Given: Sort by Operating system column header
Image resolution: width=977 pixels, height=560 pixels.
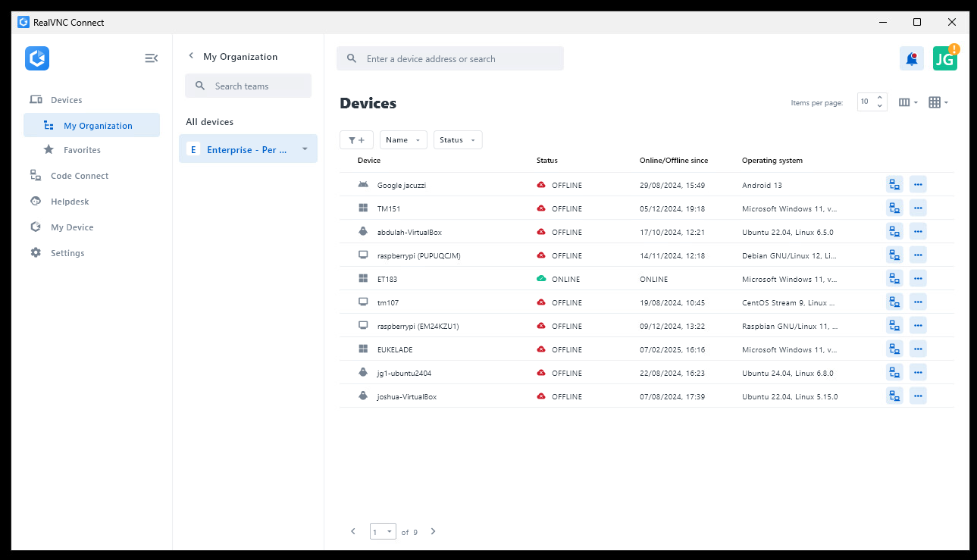Looking at the screenshot, I should (x=772, y=161).
